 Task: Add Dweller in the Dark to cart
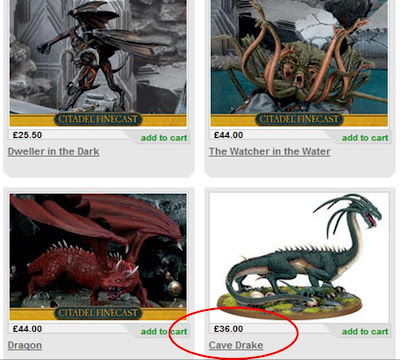click(164, 138)
